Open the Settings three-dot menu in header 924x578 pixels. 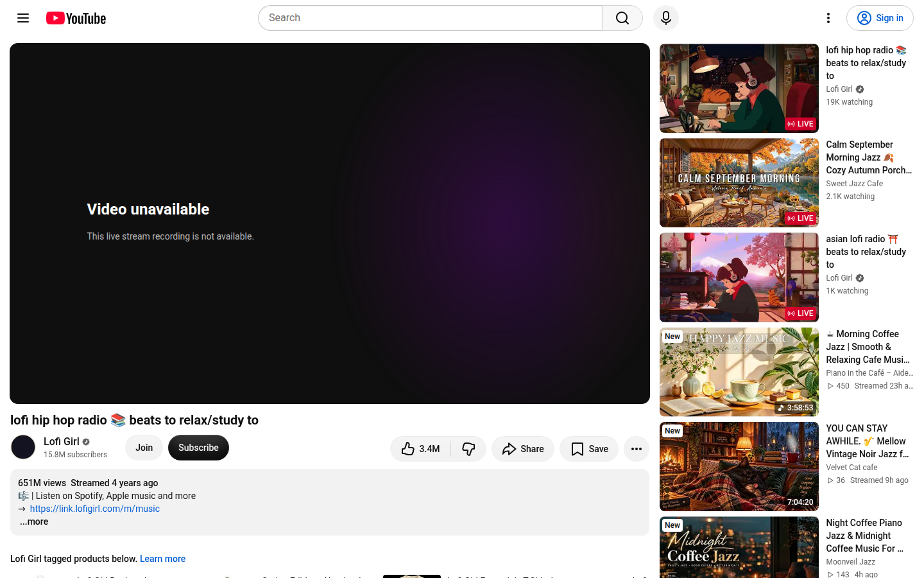point(828,18)
